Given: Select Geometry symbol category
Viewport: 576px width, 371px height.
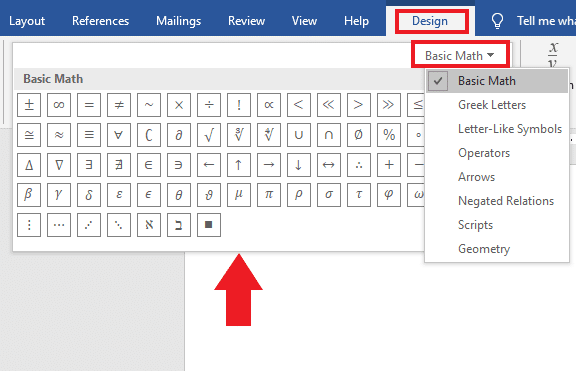Looking at the screenshot, I should tap(497, 249).
